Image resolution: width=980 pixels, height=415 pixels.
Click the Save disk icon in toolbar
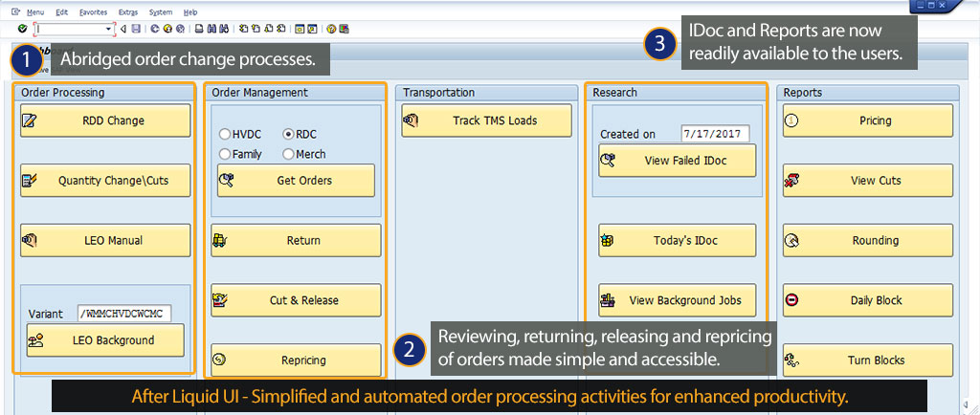click(135, 30)
